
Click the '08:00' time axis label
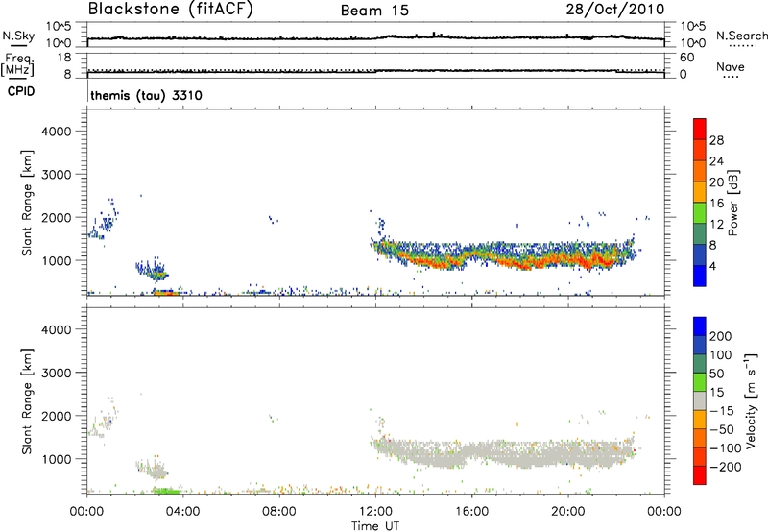279,512
